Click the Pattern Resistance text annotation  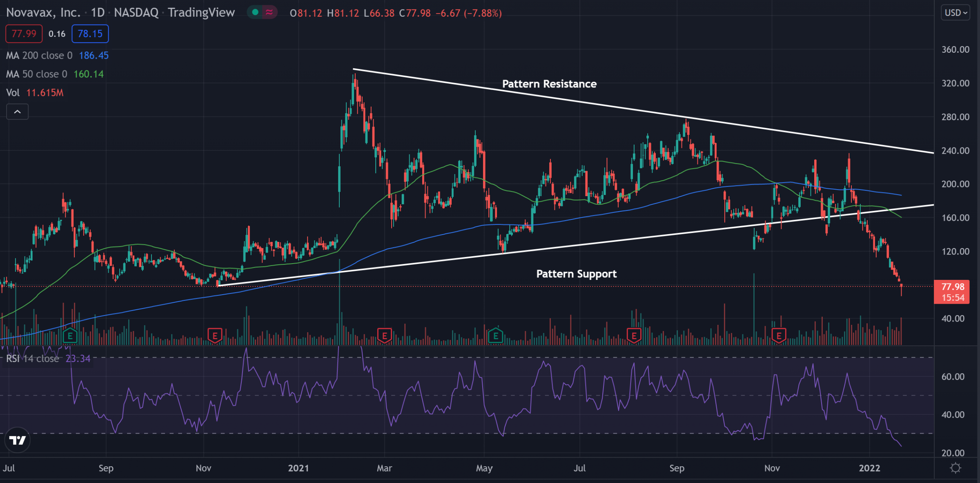(x=549, y=84)
